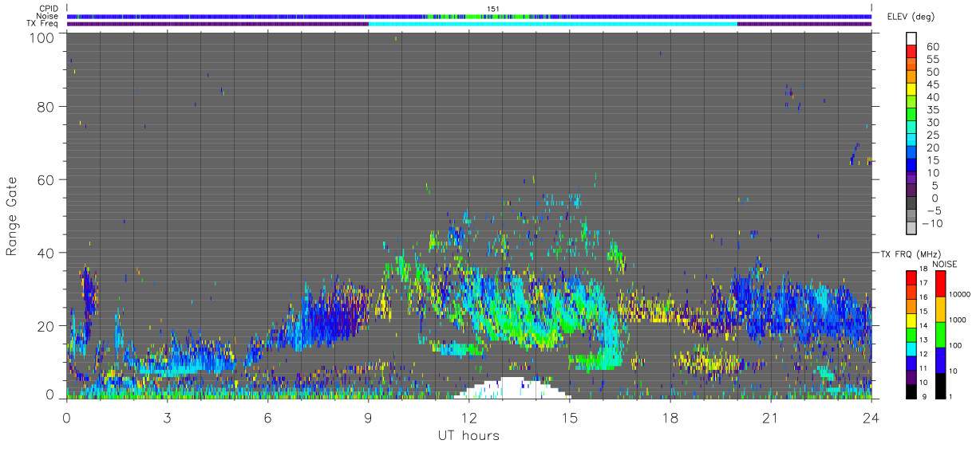The width and height of the screenshot is (980, 452).
Task: Click the 80 tick label on Range Gate axis
Action: (46, 106)
